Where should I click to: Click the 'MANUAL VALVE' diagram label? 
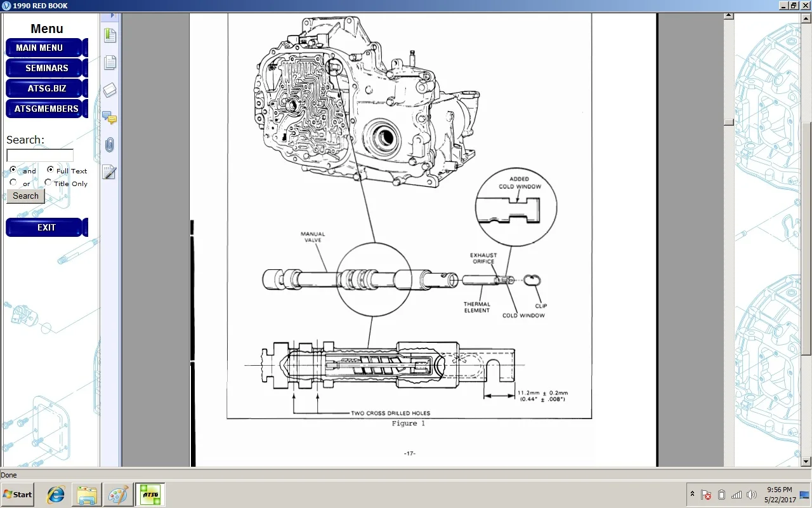[x=313, y=237]
